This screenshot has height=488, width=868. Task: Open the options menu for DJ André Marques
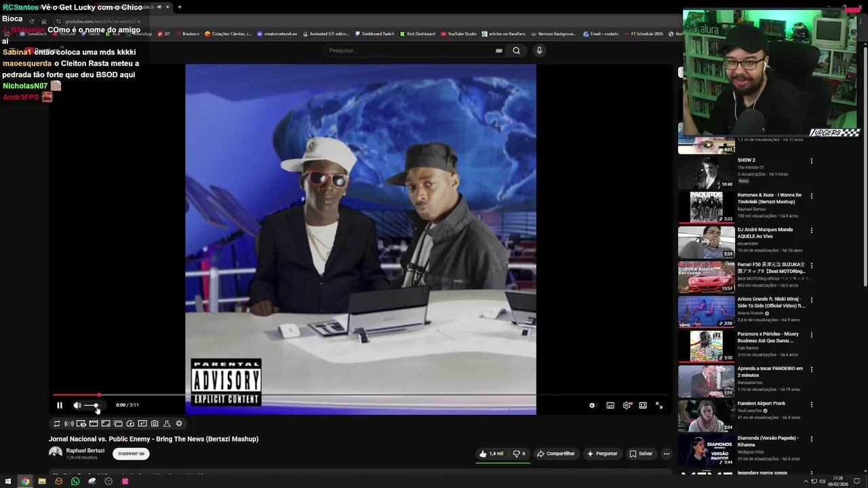click(812, 230)
